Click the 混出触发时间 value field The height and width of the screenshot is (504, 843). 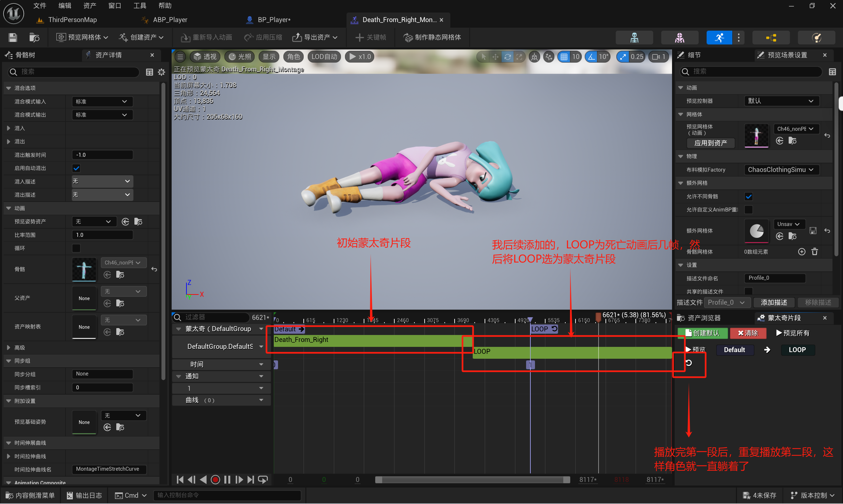coord(102,155)
